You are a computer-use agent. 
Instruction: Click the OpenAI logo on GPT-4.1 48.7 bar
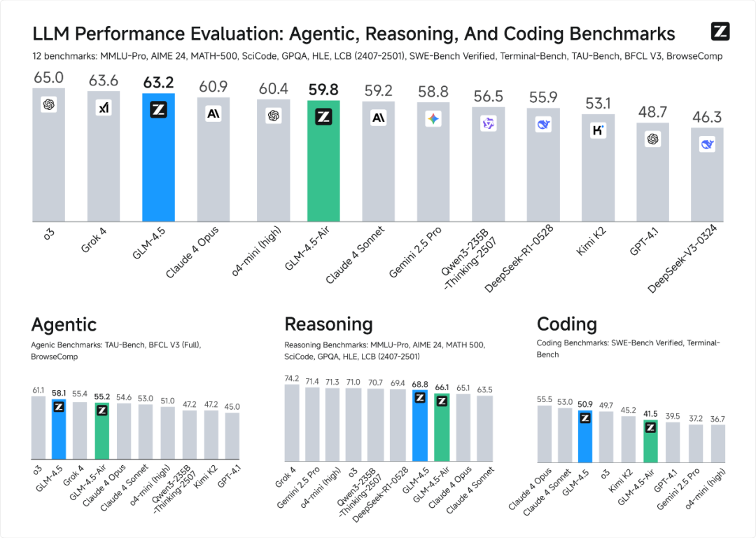point(653,139)
